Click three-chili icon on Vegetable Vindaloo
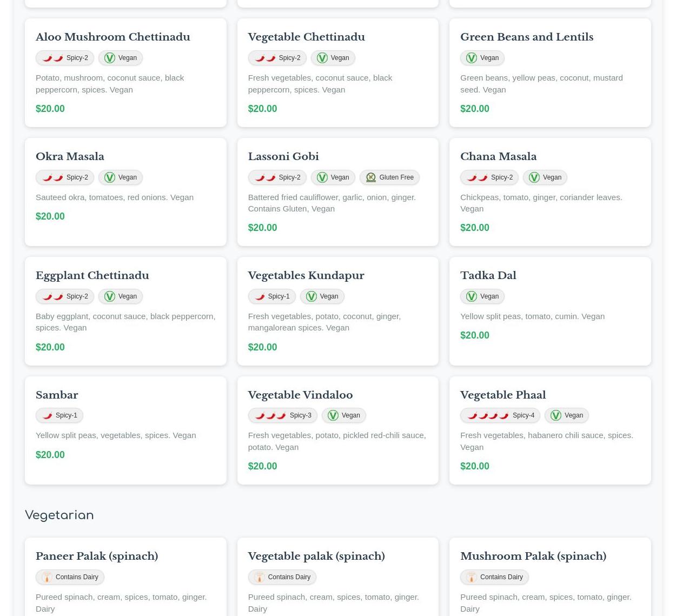 point(270,415)
